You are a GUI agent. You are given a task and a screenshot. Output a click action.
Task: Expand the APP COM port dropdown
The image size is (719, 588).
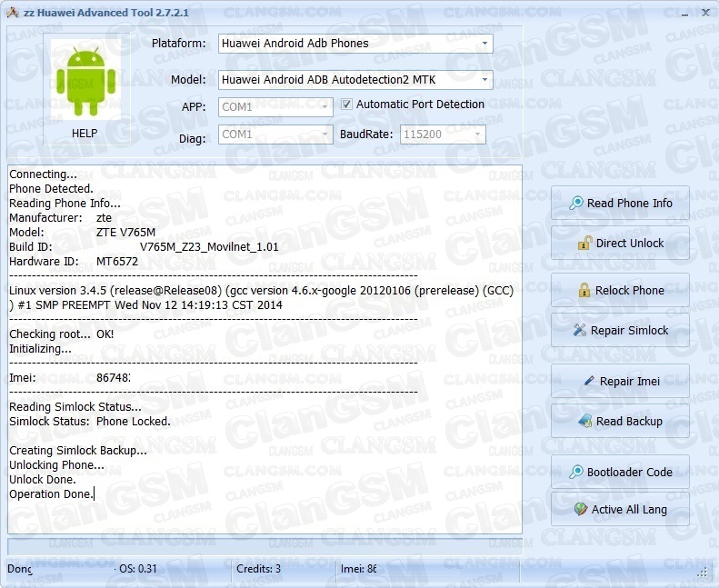pyautogui.click(x=325, y=107)
